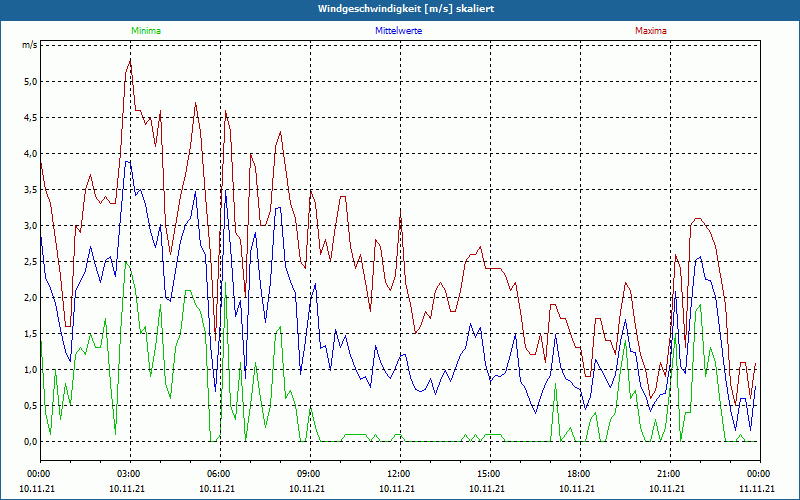The width and height of the screenshot is (800, 500).
Task: Click the 18:00 time axis label
Action: [577, 474]
